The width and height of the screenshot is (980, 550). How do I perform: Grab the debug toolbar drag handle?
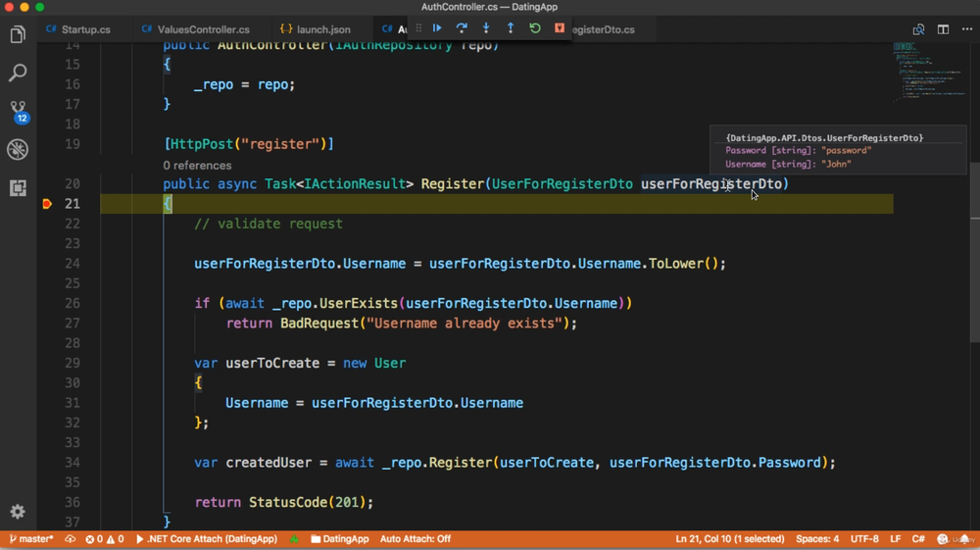point(418,28)
